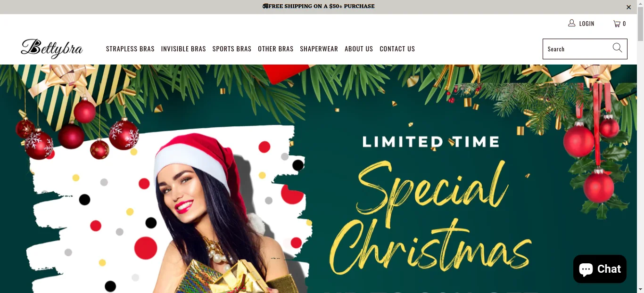Screen dimensions: 644x293
Task: Click the Login link
Action: 586,24
